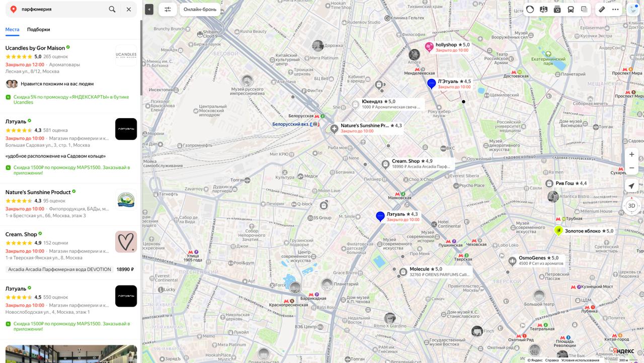Viewport: 644px width, 363px height.
Task: Open the traffic layer icon
Action: [530, 9]
